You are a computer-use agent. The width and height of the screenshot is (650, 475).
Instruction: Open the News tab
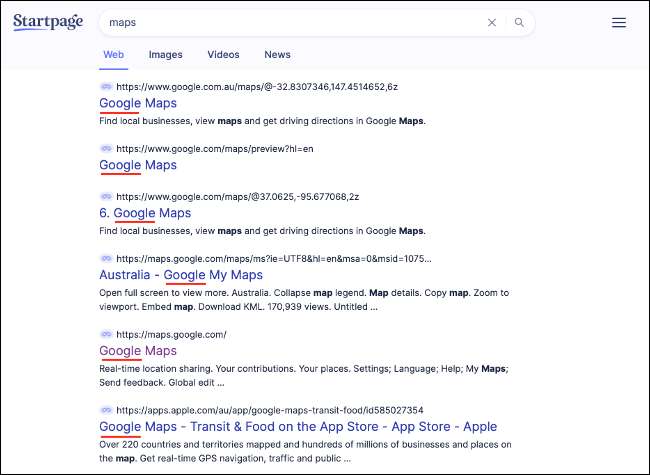coord(277,55)
